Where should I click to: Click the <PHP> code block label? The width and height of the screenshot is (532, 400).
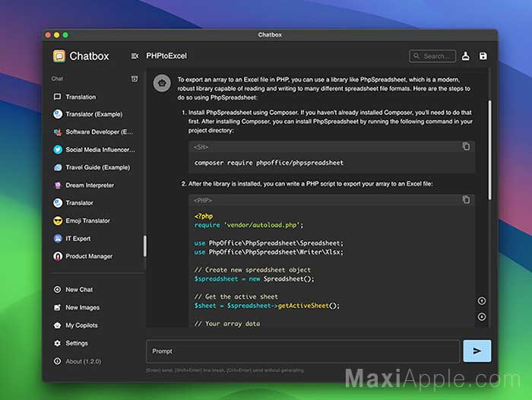click(203, 200)
